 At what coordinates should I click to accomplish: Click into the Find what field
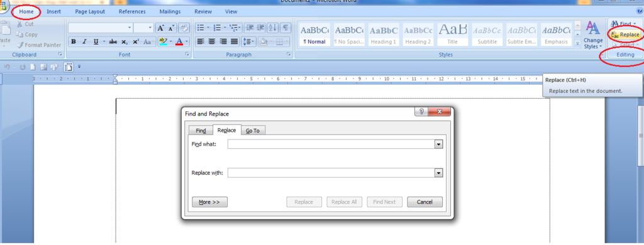[x=331, y=144]
